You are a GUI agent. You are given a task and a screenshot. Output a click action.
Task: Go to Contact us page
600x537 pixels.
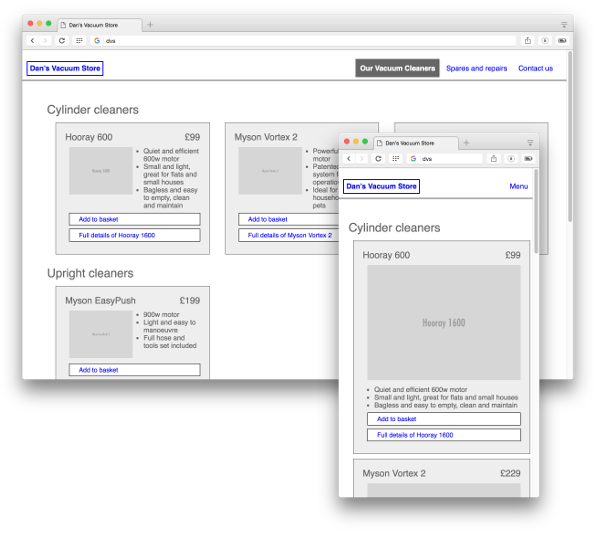click(x=535, y=69)
